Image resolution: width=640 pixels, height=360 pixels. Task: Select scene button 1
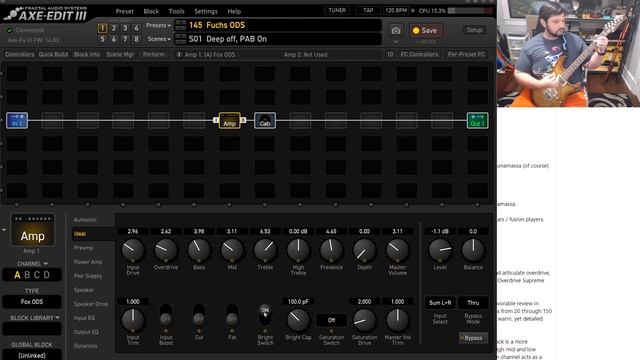coord(102,28)
